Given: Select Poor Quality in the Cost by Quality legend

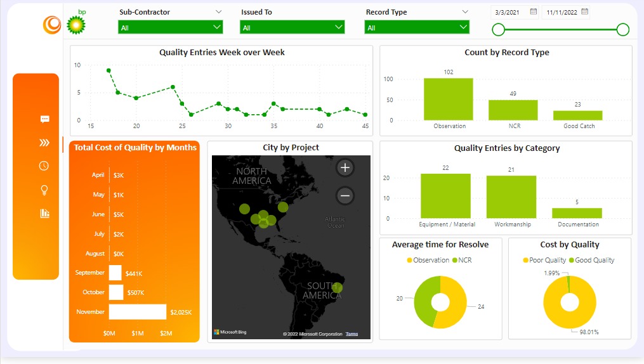Looking at the screenshot, I should click(546, 260).
